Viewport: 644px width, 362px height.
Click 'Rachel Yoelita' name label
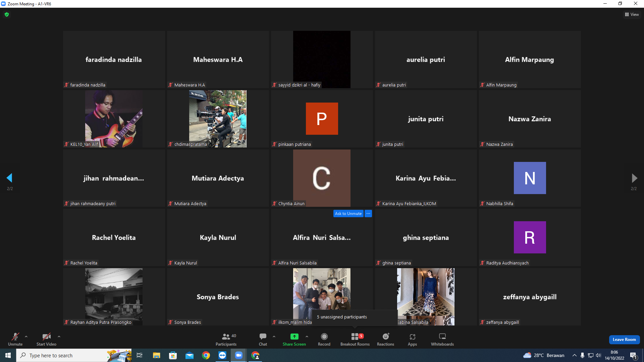pyautogui.click(x=84, y=263)
